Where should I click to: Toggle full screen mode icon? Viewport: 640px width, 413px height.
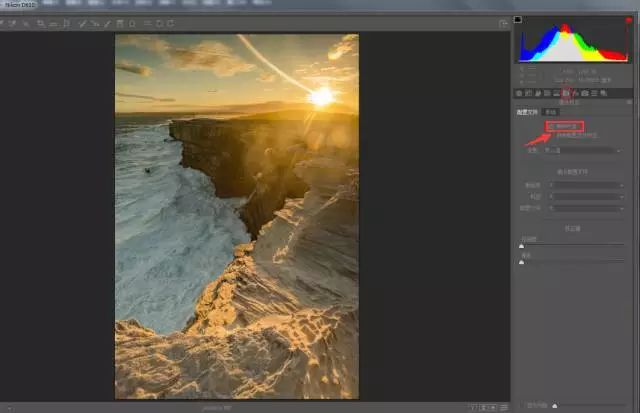click(503, 22)
